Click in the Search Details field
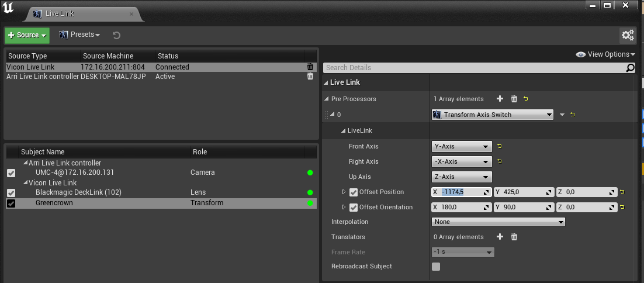The width and height of the screenshot is (644, 283). (x=473, y=68)
